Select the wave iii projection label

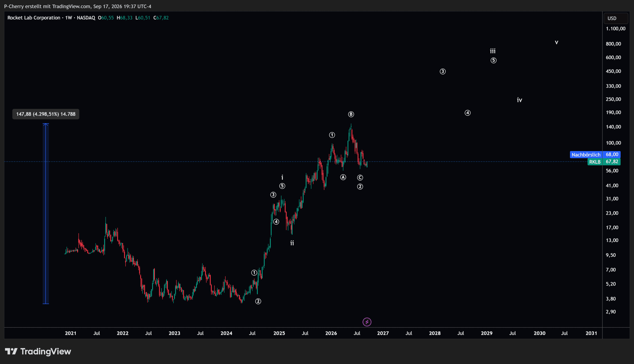[493, 51]
